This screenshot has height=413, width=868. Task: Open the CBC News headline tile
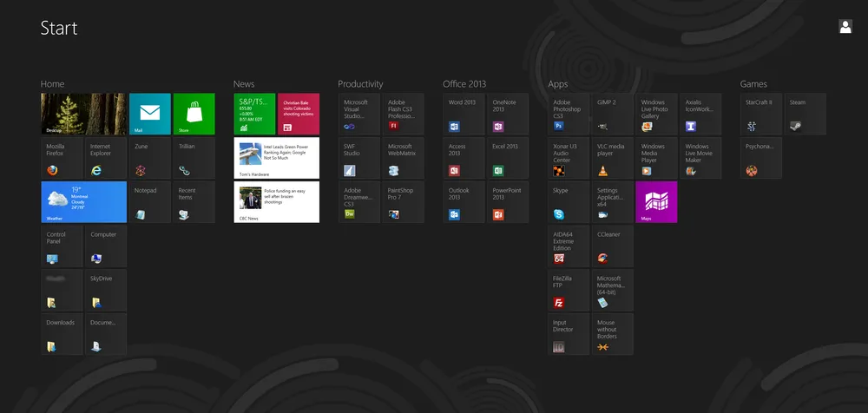[x=276, y=202]
